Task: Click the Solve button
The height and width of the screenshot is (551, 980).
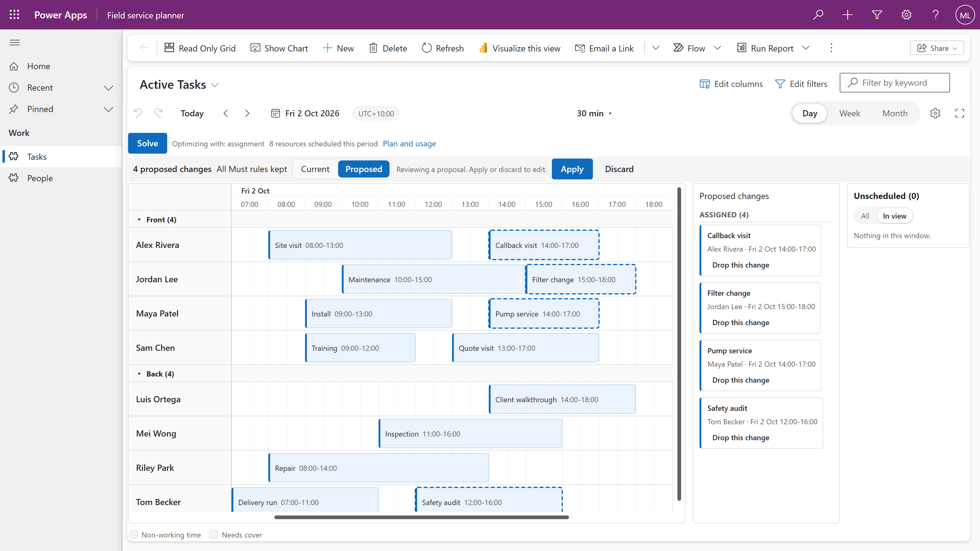Action: click(147, 143)
